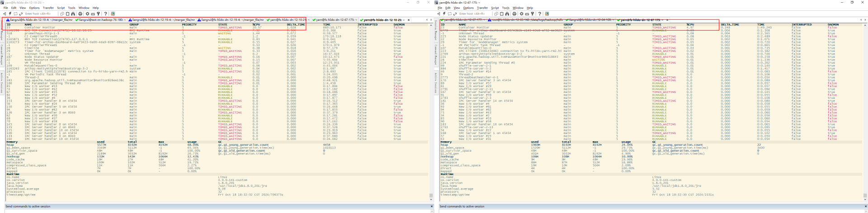Close active yarn@fs-hiido-dn-12-10-25 tab in left window
The image size is (868, 213).
408,20
